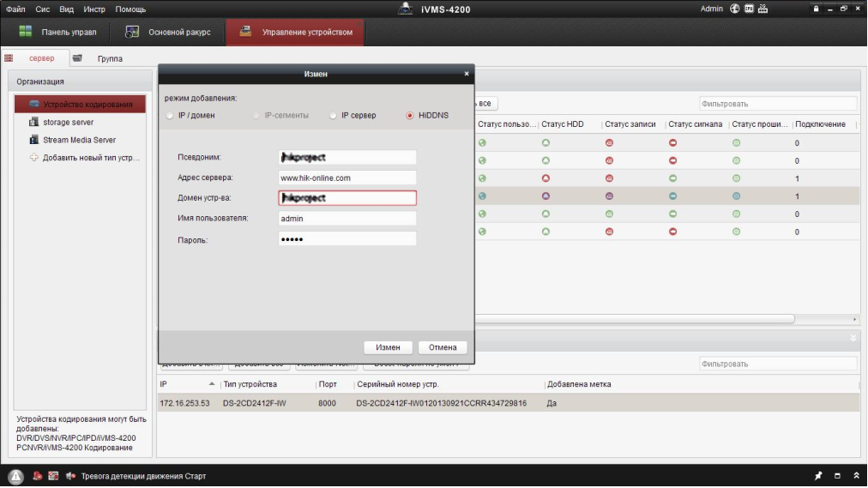Select storage server in the organization tree
This screenshot has width=868, height=488.
pos(68,123)
